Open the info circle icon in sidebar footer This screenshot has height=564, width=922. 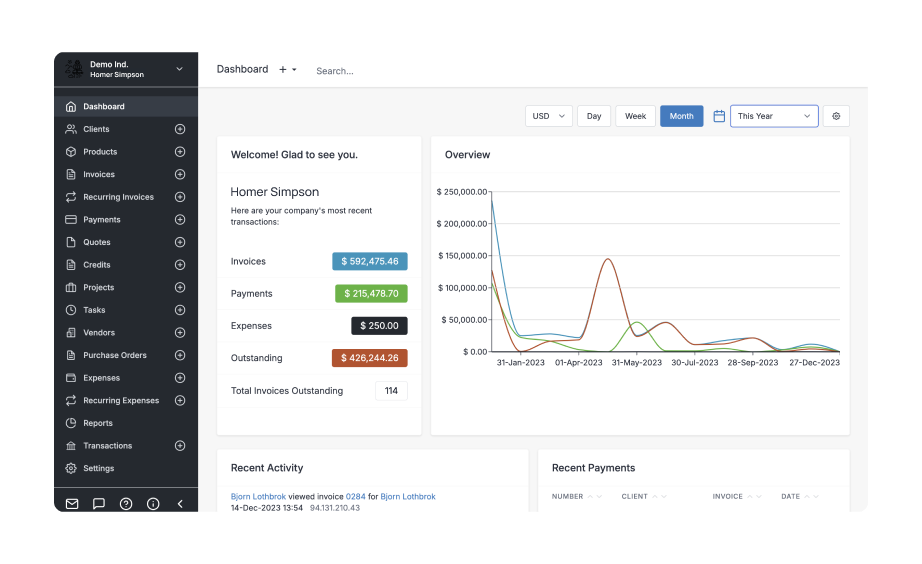tap(153, 504)
